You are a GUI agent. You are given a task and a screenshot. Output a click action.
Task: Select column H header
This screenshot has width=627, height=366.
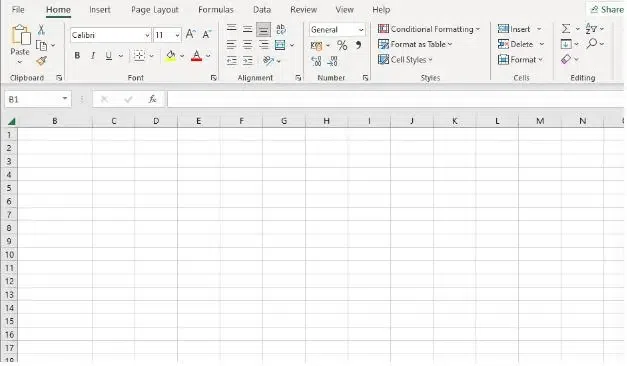(327, 121)
